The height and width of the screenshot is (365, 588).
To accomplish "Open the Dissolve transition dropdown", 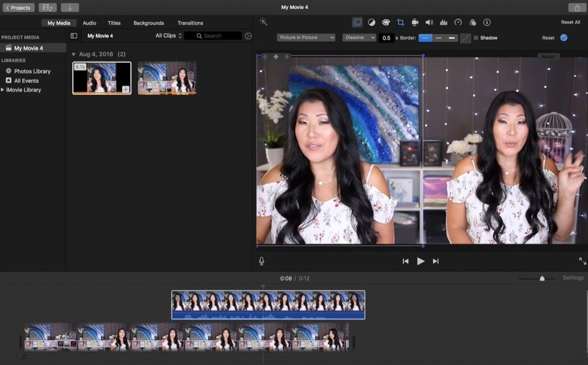I will [x=359, y=37].
